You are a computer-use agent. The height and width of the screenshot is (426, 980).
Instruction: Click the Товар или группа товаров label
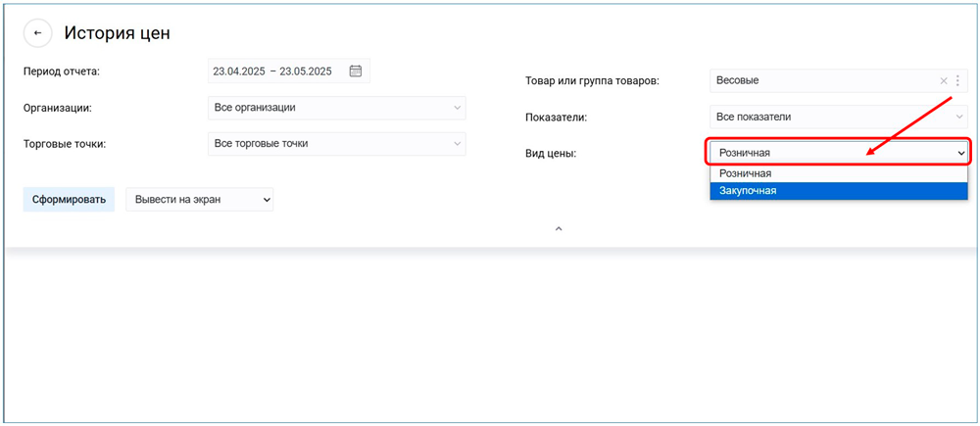(x=592, y=81)
